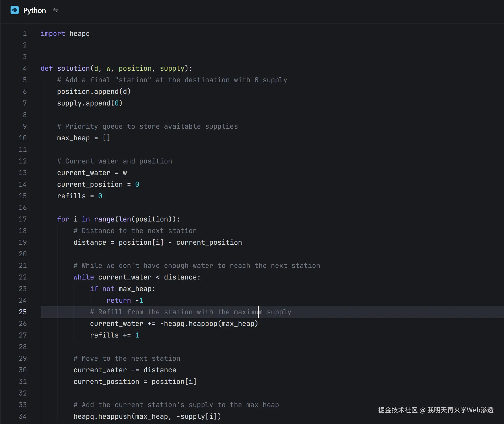Click the 'while current_water < distance:' line

point(137,277)
